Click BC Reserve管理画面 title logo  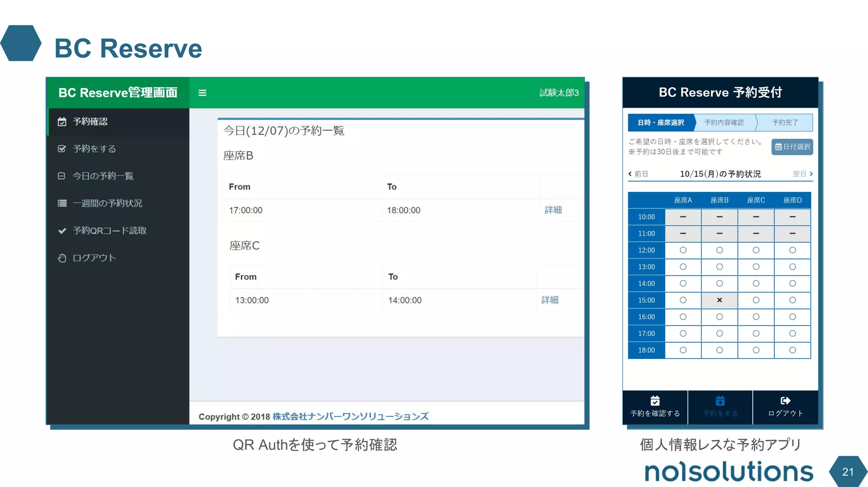tap(118, 93)
